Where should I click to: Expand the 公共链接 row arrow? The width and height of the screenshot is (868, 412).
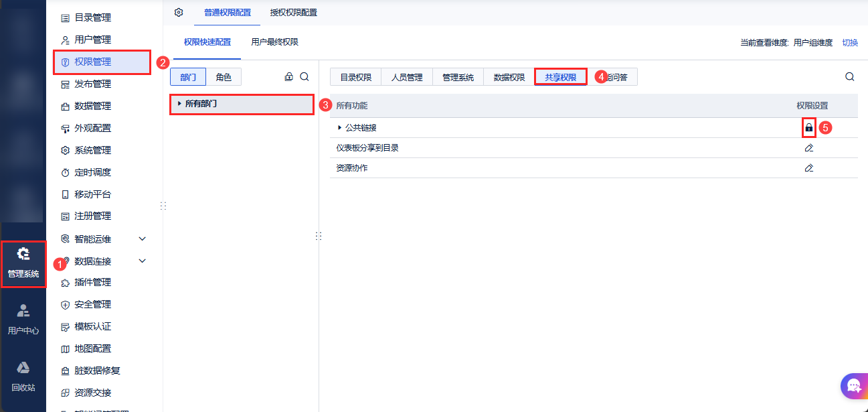point(339,127)
